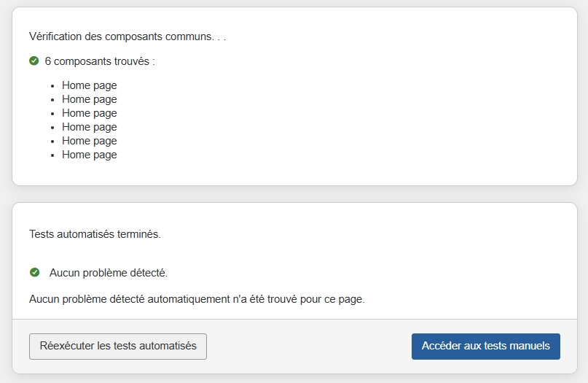Click the '6 composants trouvés :' label

(100, 61)
